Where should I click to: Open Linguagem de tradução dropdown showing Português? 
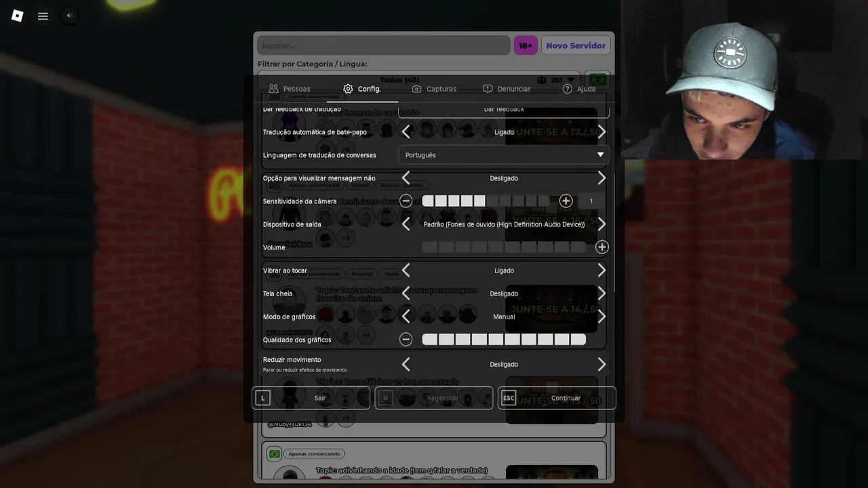click(504, 155)
